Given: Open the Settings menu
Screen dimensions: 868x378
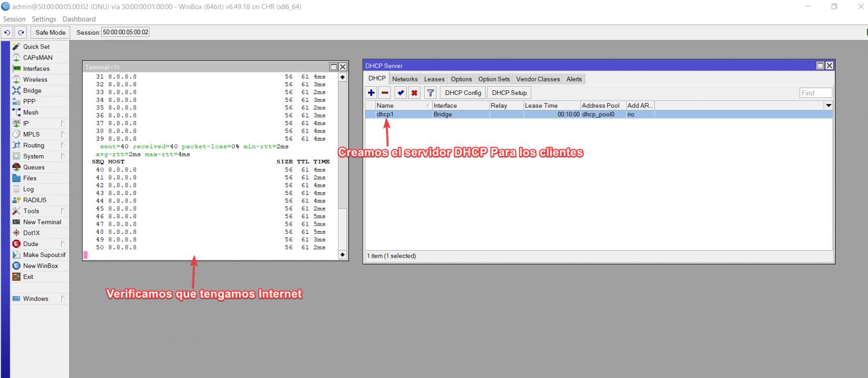Looking at the screenshot, I should click(x=44, y=19).
